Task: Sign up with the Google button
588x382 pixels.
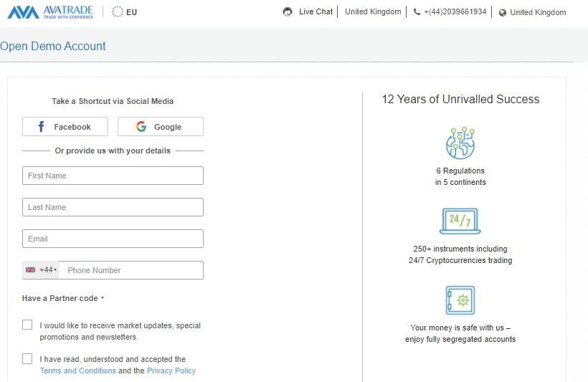Action: click(x=161, y=127)
